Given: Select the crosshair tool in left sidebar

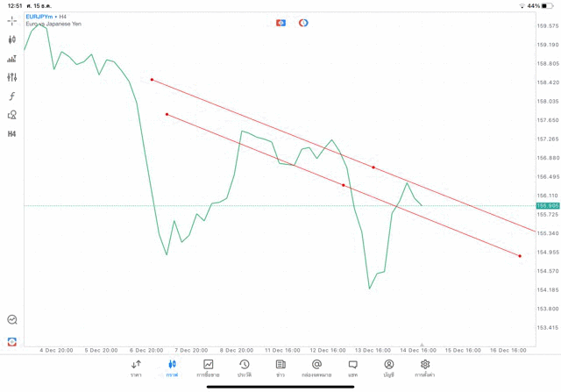Looking at the screenshot, I should [11, 20].
